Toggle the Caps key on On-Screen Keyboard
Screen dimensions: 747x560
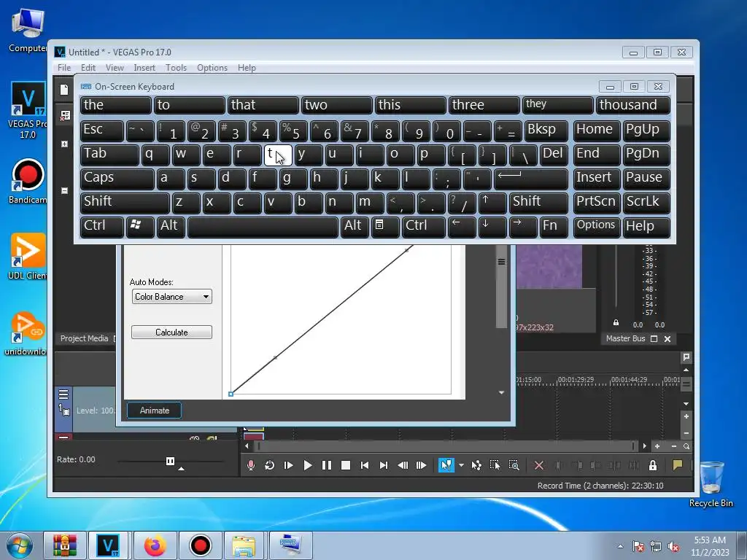point(117,179)
